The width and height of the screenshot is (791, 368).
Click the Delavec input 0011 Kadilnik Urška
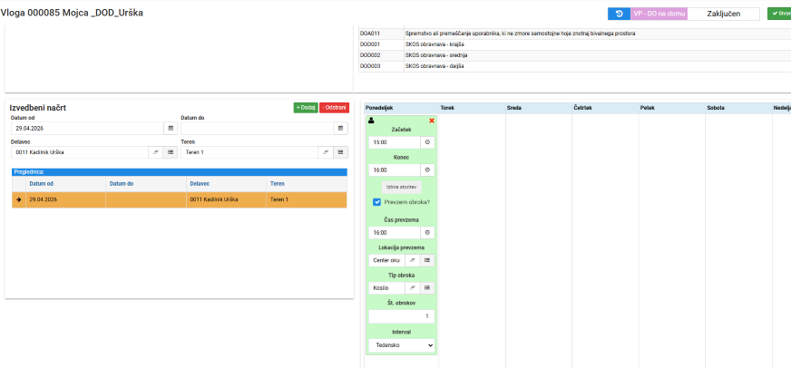click(80, 152)
